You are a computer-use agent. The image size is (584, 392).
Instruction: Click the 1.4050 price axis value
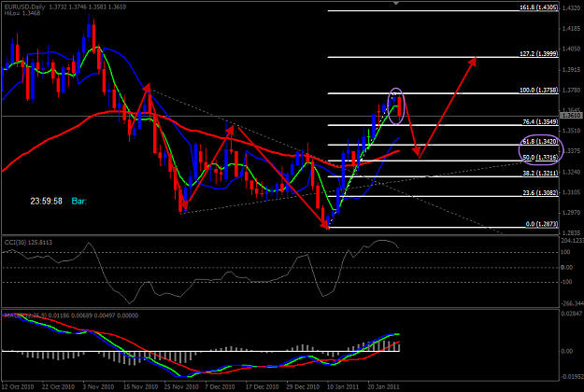(571, 49)
